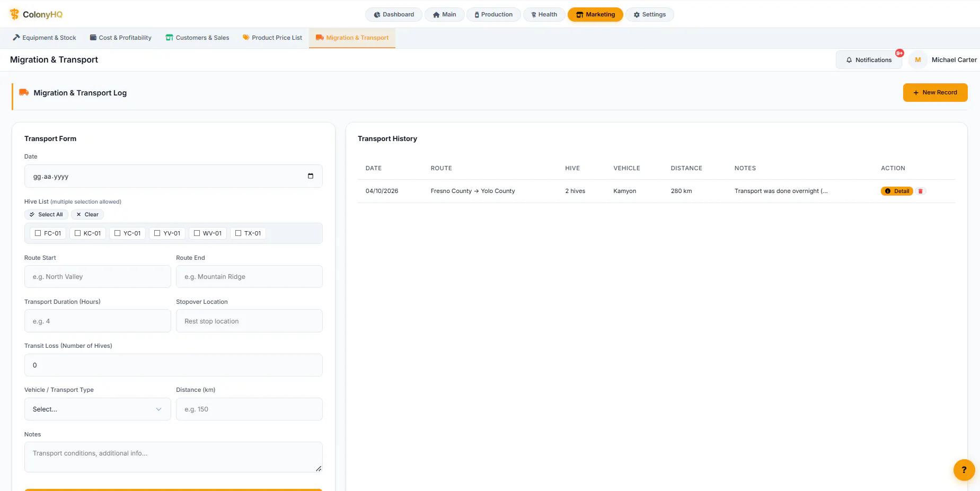
Task: Focus the Stopover Location field
Action: point(249,321)
